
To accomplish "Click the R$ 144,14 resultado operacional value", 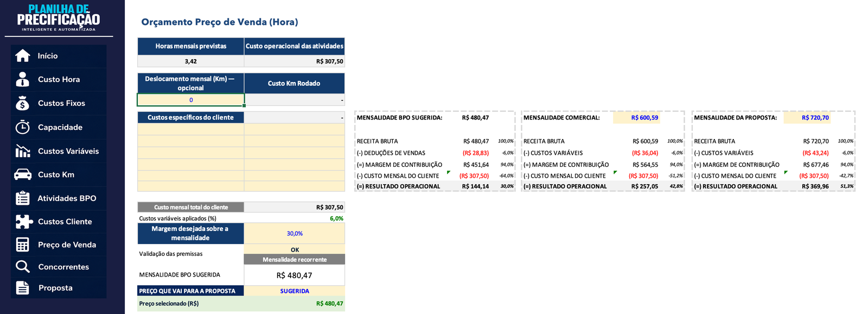I will pyautogui.click(x=475, y=186).
